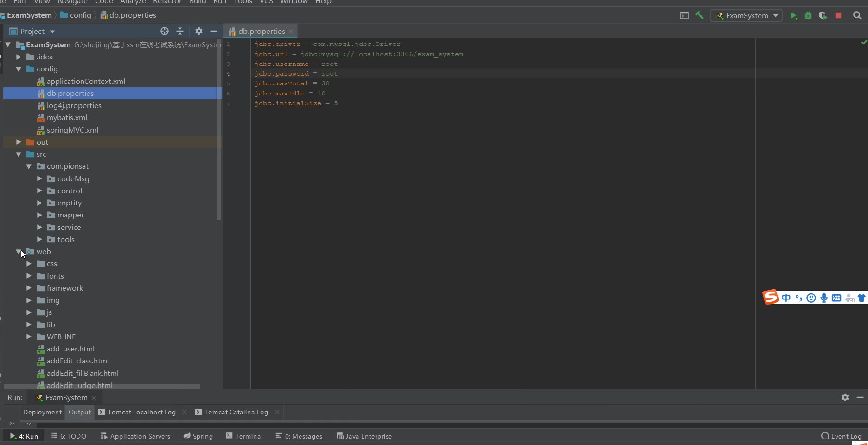This screenshot has width=868, height=445.
Task: Hide the Project panel with minus icon
Action: click(x=214, y=31)
